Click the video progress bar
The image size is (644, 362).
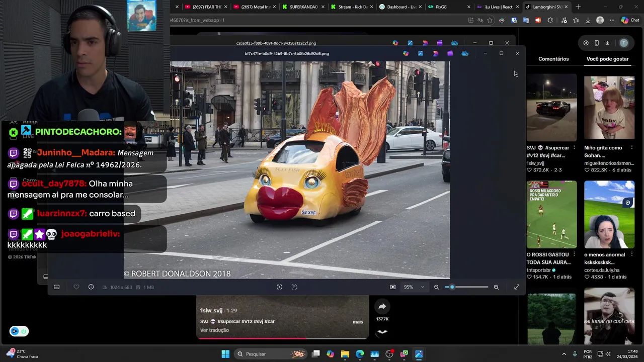282,338
